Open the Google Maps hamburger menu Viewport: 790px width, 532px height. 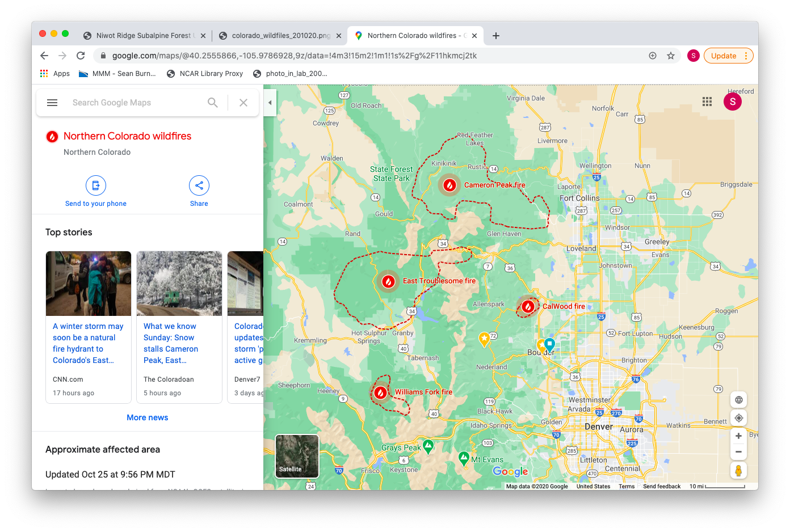click(x=52, y=103)
